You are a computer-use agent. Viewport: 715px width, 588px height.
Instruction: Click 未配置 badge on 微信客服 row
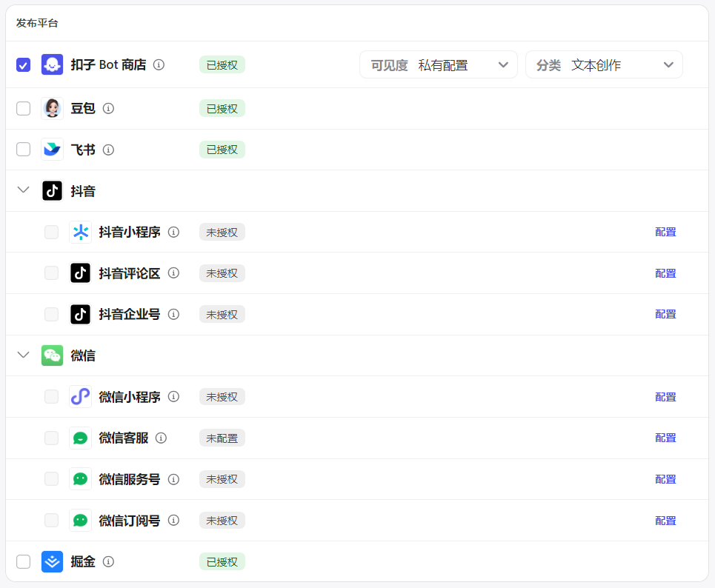pos(222,438)
